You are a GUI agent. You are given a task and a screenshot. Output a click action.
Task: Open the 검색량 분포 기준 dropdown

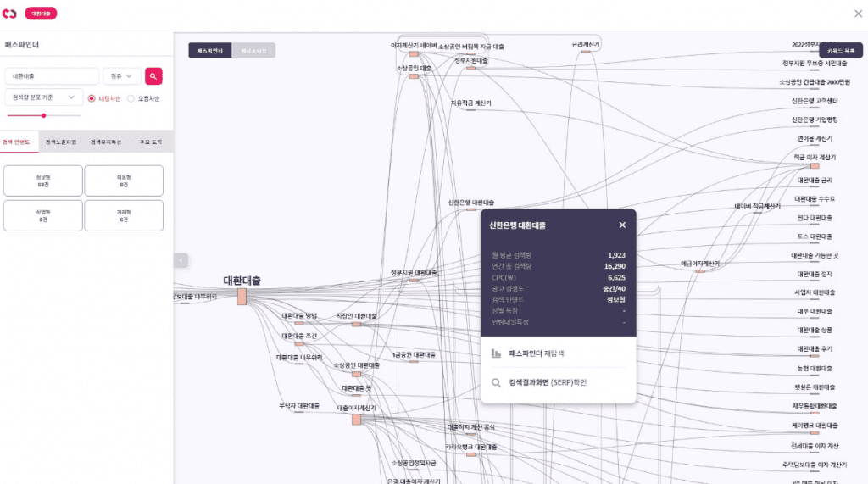44,97
